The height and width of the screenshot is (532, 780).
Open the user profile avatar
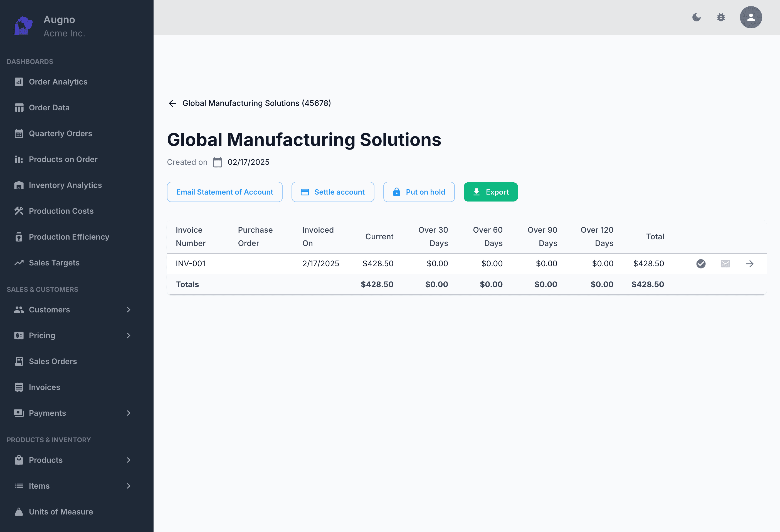(x=751, y=17)
